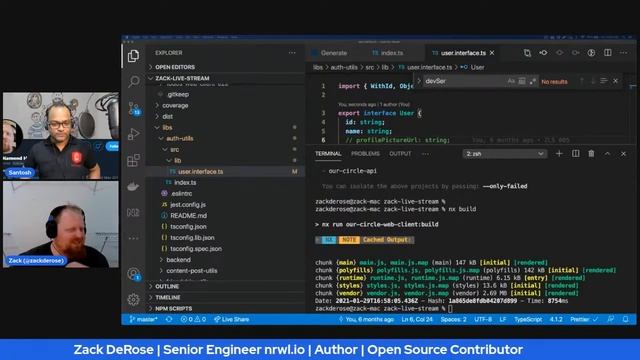
Task: Open the Manage gear settings menu
Action: 133,300
